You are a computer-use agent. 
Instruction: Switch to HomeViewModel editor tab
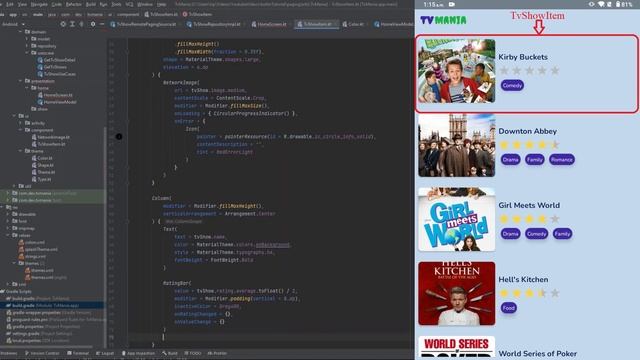393,24
